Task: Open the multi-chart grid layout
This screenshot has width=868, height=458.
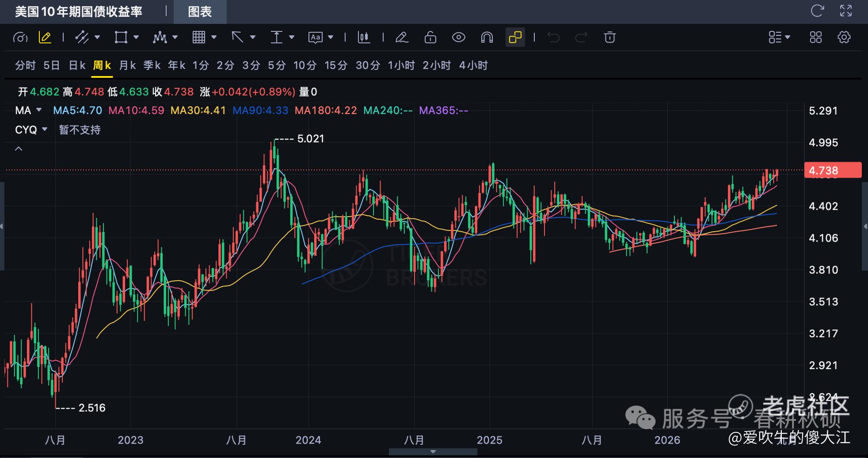Action: (x=816, y=38)
